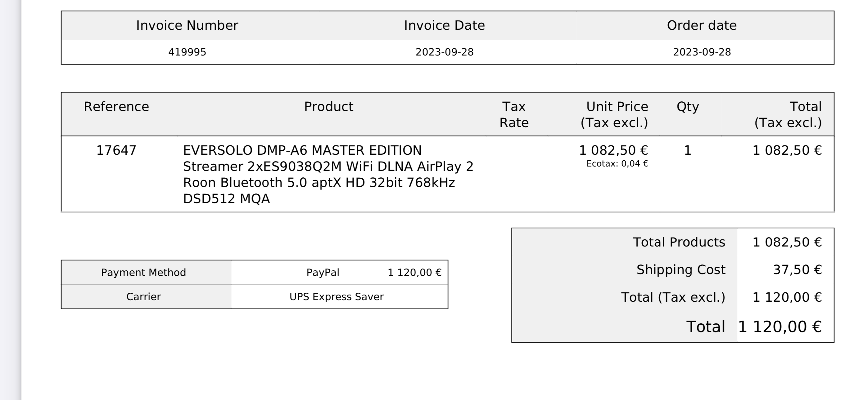Click the Tax Rate column header
The width and height of the screenshot is (868, 400).
click(513, 114)
